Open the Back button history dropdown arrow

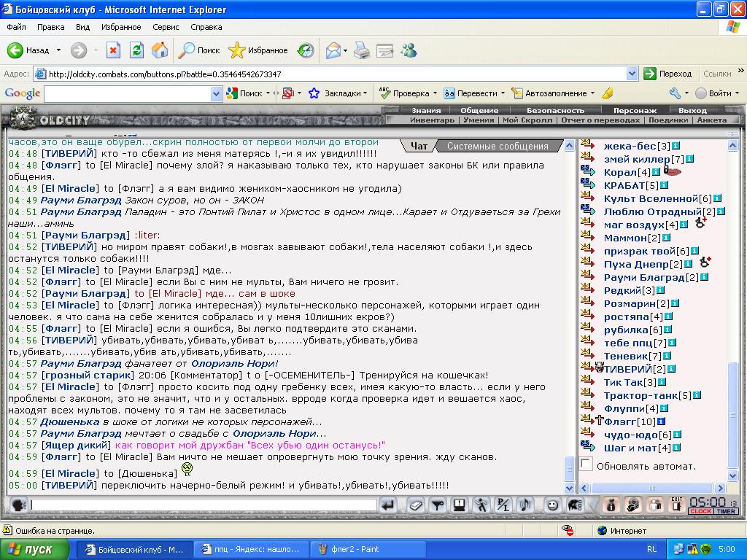58,50
